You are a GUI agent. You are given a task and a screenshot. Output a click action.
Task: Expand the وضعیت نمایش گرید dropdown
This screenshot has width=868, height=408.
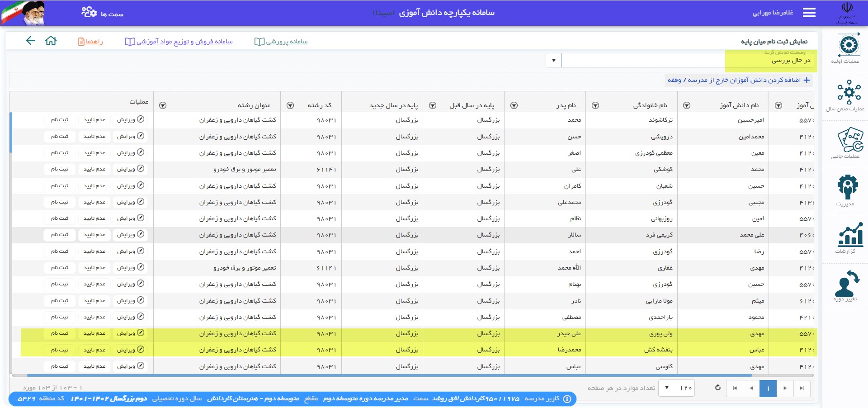(x=554, y=60)
